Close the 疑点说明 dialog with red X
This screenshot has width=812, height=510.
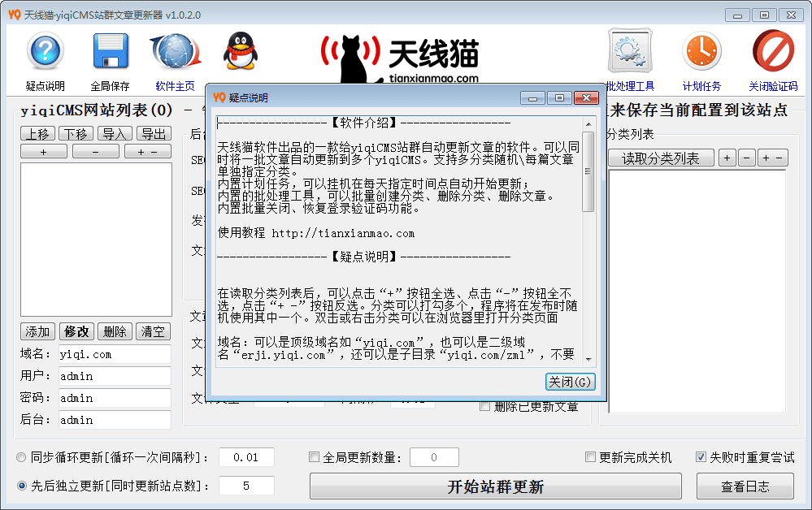tap(586, 97)
